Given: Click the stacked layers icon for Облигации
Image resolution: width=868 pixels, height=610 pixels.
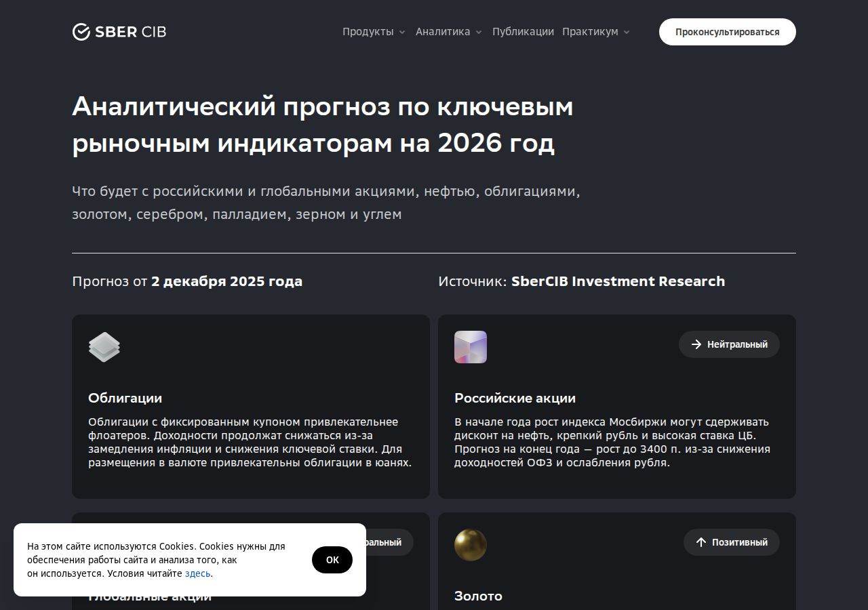Looking at the screenshot, I should (x=104, y=347).
